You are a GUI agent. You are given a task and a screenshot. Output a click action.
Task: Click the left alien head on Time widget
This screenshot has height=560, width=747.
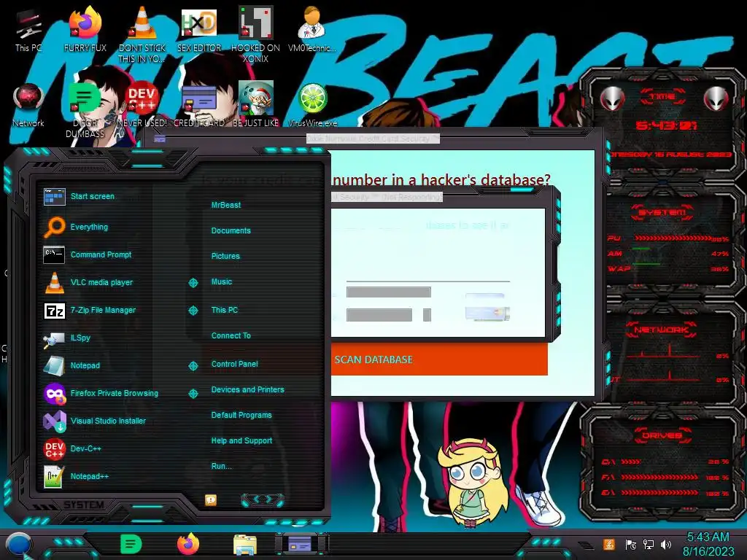click(x=612, y=99)
